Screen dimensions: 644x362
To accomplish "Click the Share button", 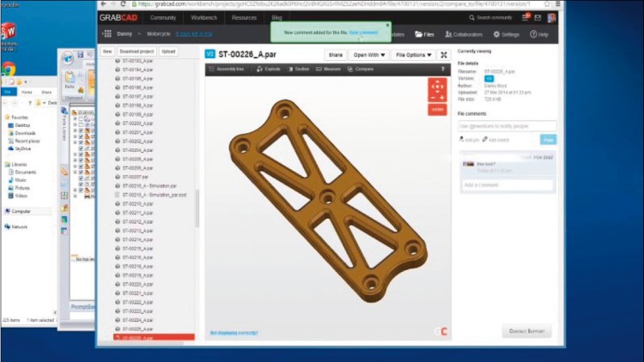I will (335, 54).
